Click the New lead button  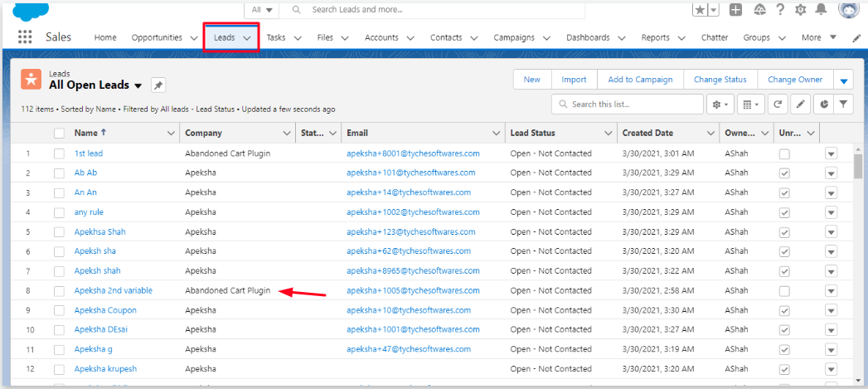click(531, 80)
